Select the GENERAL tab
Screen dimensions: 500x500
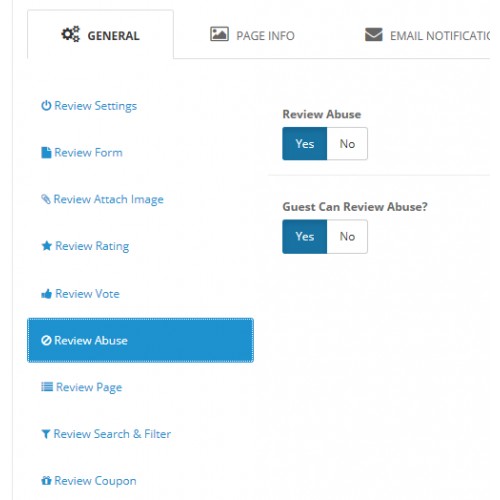coord(100,34)
